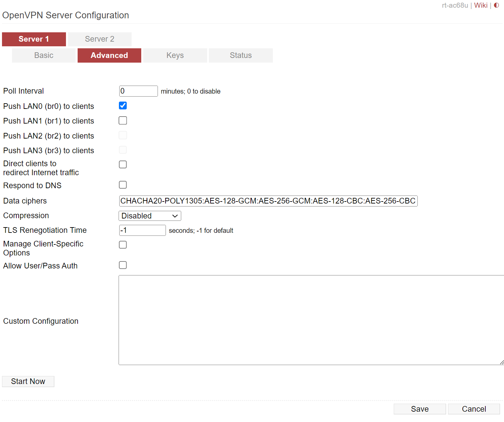
Task: Focus the Data ciphers text field
Action: (268, 201)
